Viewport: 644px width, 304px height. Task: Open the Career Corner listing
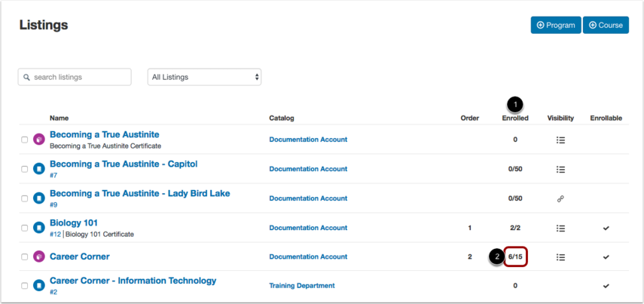coord(79,256)
